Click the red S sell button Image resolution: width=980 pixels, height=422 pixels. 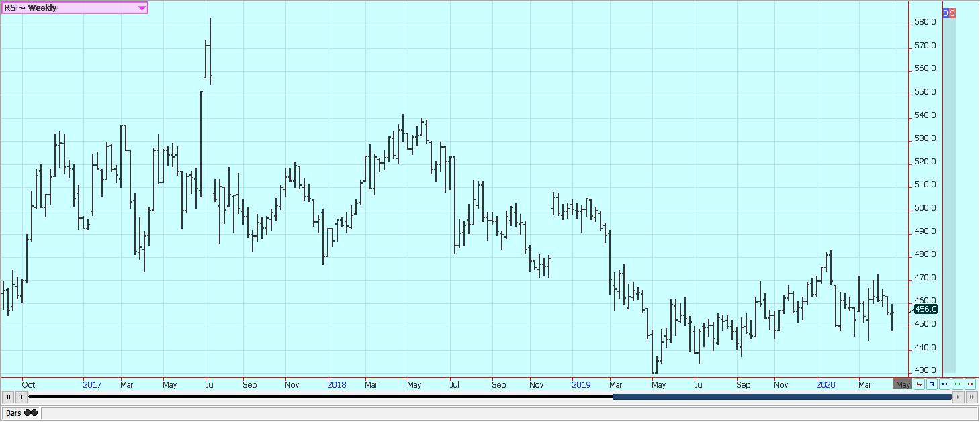tap(952, 13)
